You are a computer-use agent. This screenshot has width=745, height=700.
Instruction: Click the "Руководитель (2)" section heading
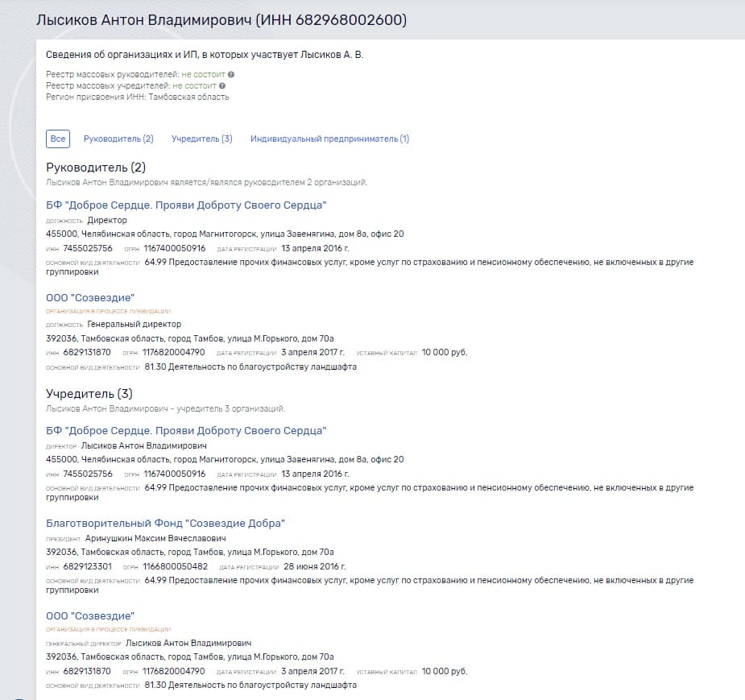pos(96,168)
